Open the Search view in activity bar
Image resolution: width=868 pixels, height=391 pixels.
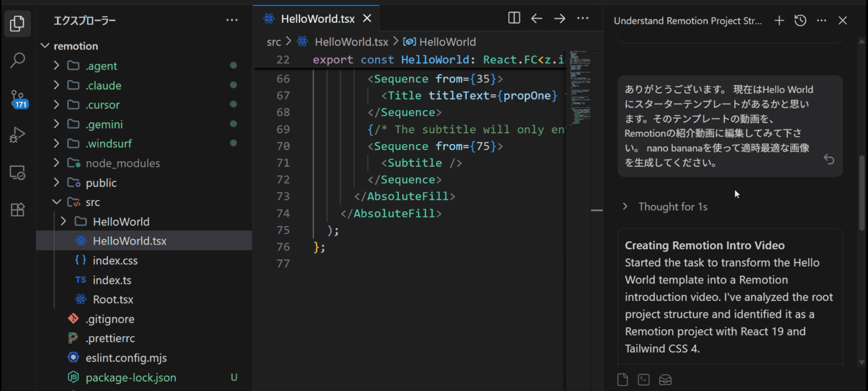click(x=18, y=58)
